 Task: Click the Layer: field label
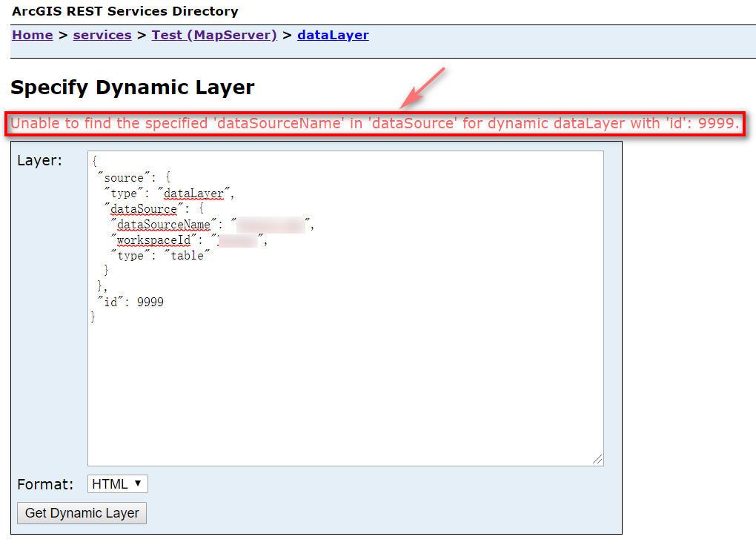[39, 161]
